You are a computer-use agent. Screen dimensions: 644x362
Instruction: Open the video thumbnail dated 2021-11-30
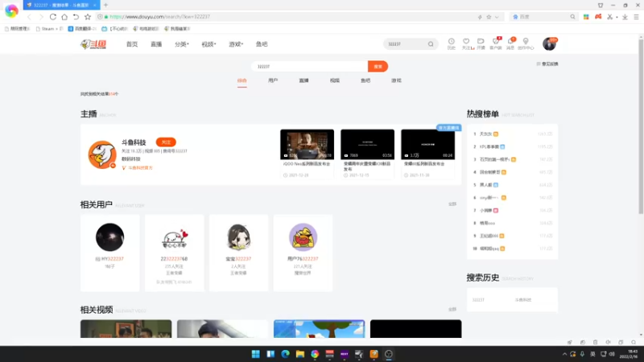[x=427, y=145]
